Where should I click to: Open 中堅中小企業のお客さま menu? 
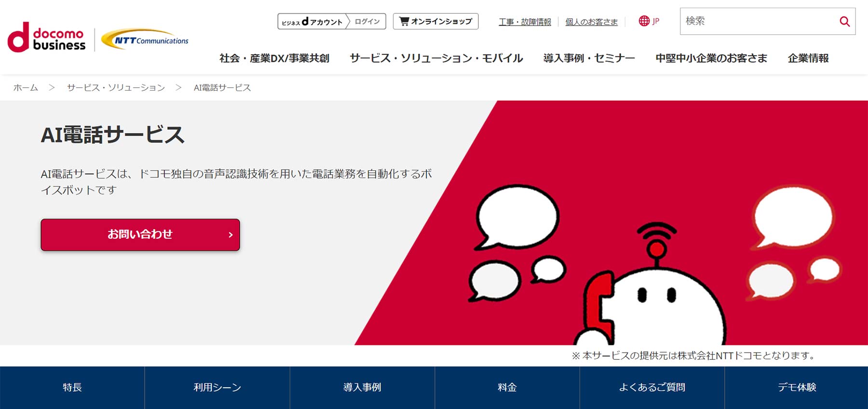(711, 58)
